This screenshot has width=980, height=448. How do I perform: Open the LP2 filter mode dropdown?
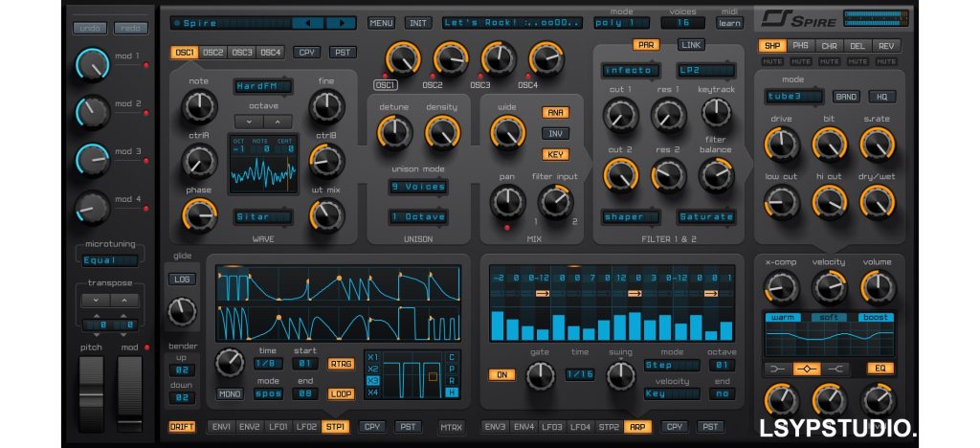pos(705,71)
